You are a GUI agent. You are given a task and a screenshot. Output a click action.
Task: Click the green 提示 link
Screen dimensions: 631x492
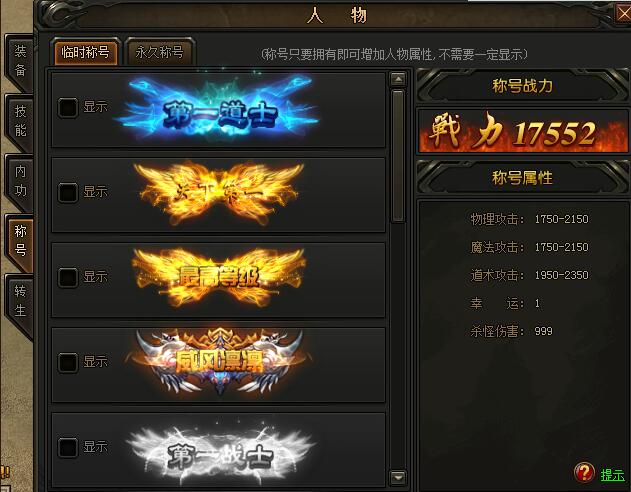click(x=612, y=475)
